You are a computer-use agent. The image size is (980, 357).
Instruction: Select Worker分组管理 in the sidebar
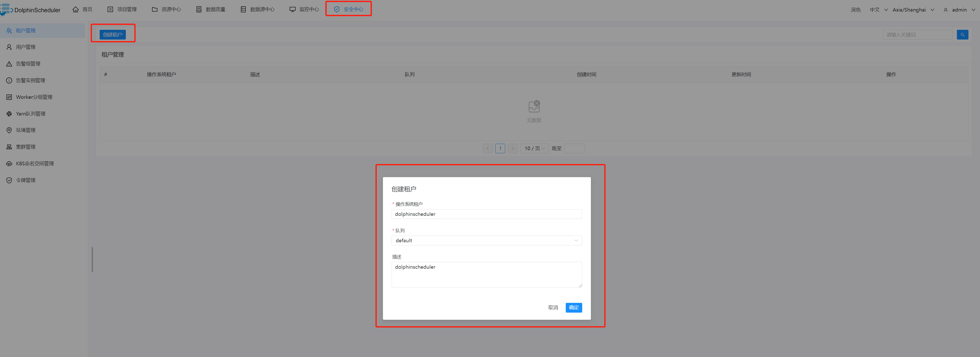[43, 97]
